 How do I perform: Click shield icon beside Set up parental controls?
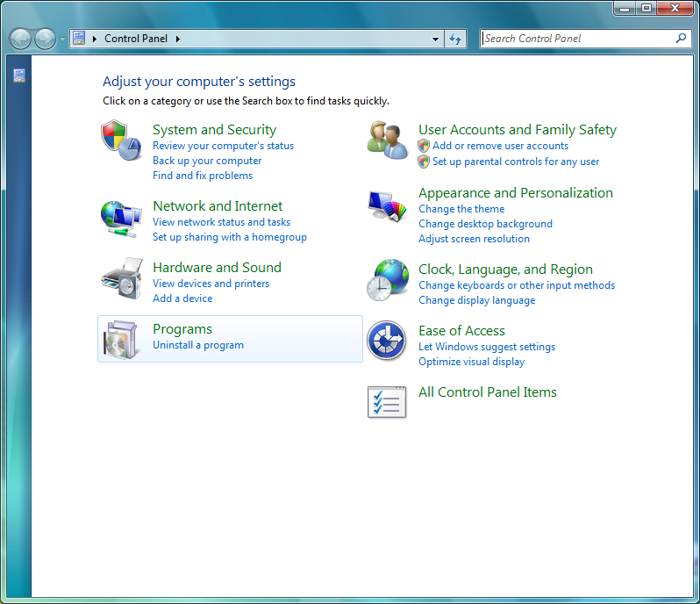[x=424, y=162]
